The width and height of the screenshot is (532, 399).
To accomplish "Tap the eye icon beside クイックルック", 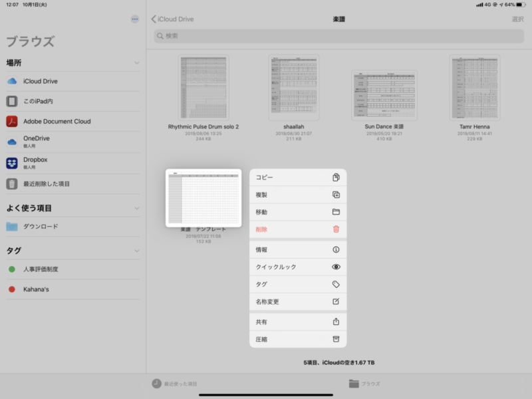I will (336, 267).
